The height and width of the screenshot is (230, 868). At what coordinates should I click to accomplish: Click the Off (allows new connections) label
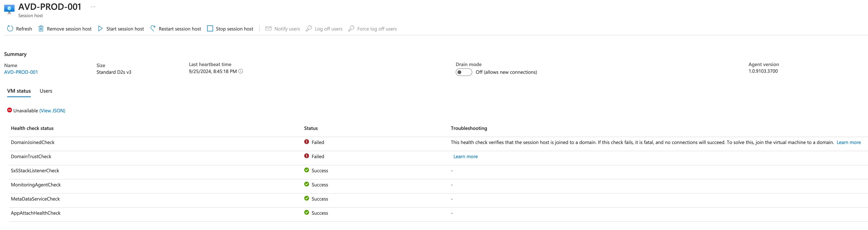tap(506, 72)
